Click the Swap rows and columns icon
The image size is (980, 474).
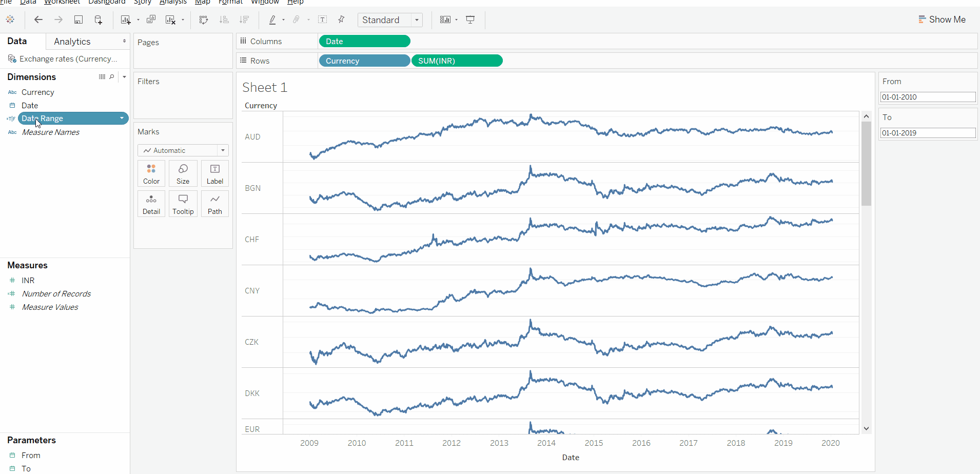204,19
